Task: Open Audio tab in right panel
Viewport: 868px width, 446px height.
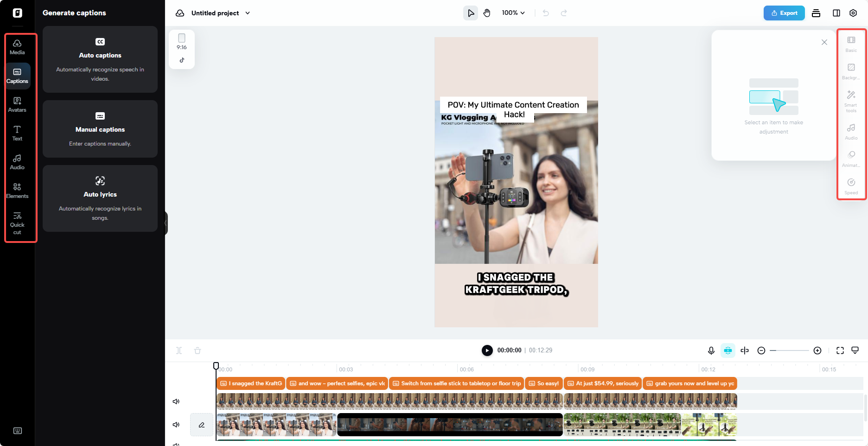Action: (x=851, y=132)
